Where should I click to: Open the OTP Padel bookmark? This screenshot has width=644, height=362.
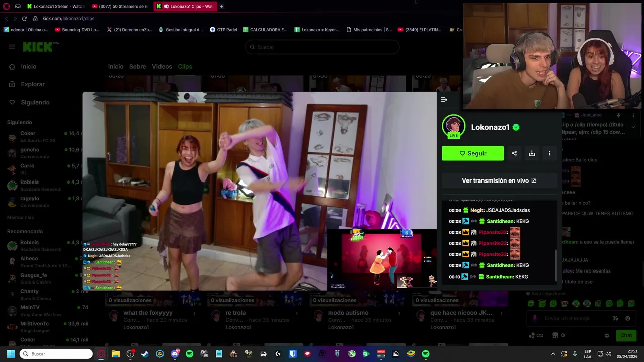pyautogui.click(x=224, y=30)
